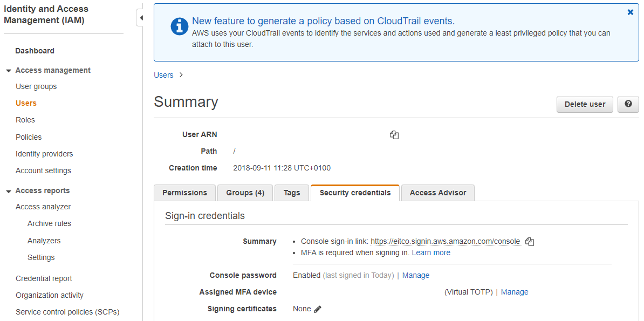
Task: Manage the console password
Action: [x=416, y=275]
